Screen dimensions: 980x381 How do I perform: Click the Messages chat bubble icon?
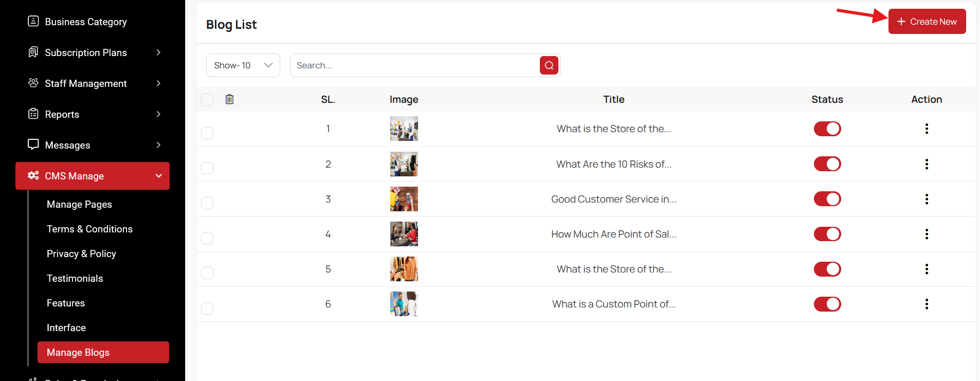click(x=33, y=144)
